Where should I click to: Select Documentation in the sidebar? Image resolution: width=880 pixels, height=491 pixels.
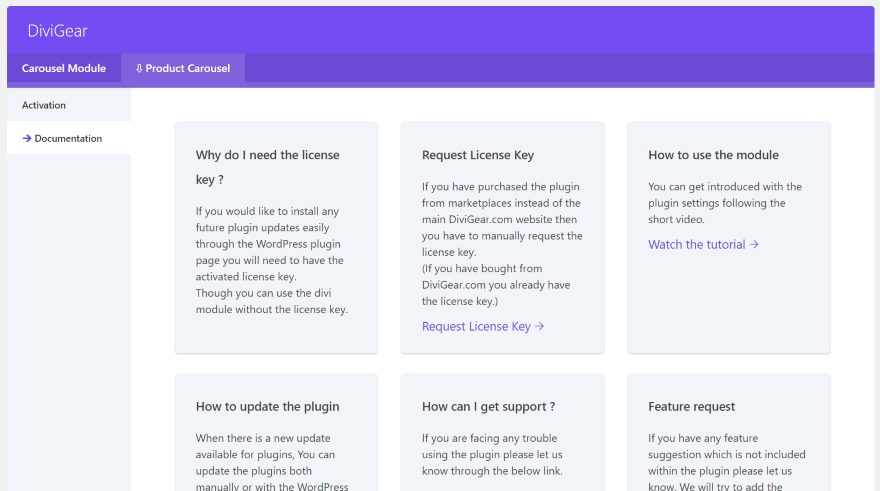click(x=68, y=138)
